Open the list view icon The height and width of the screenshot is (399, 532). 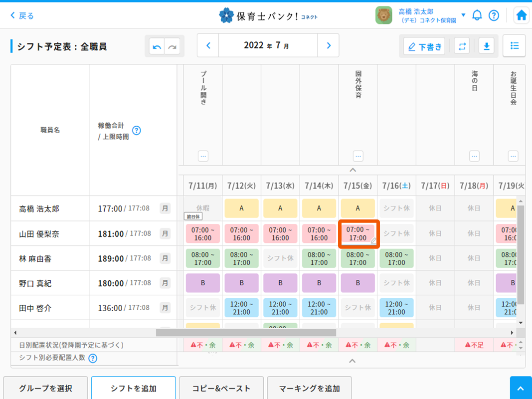point(514,46)
